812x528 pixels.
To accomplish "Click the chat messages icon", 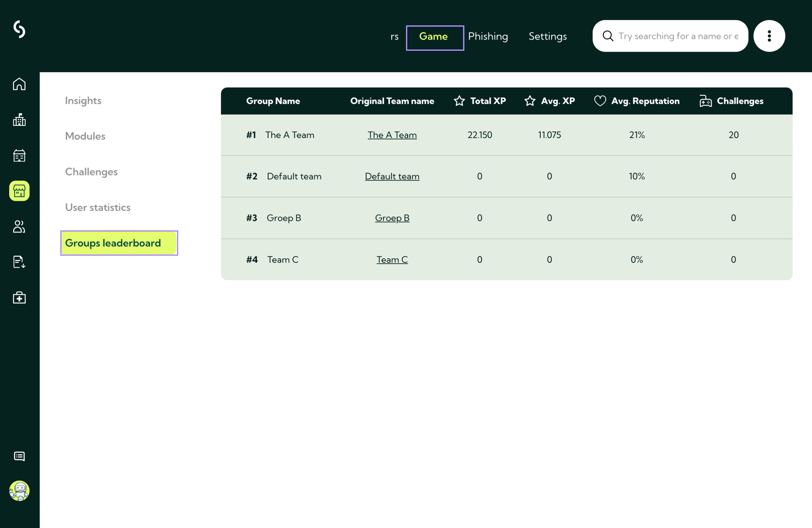I will tap(19, 456).
